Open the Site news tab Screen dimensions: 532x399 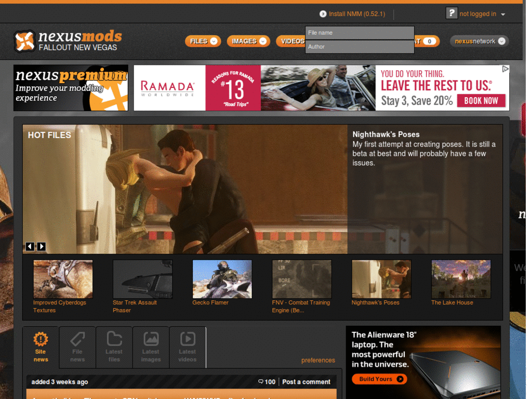(41, 347)
